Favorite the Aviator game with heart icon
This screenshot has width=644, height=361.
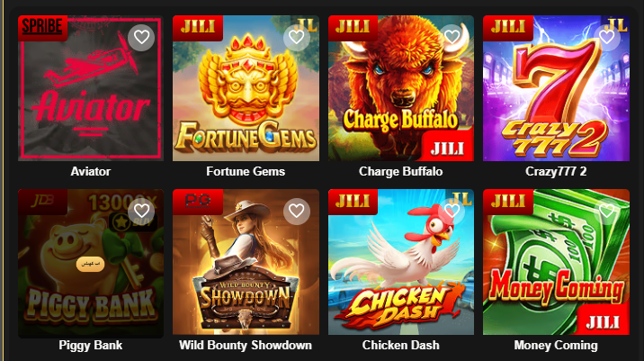[x=141, y=38]
